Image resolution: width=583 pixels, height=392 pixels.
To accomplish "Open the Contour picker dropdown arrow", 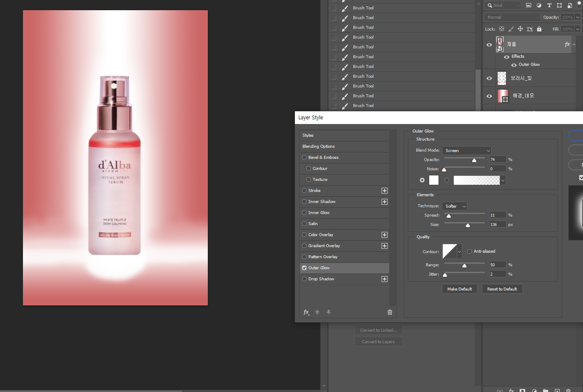I will (x=459, y=251).
